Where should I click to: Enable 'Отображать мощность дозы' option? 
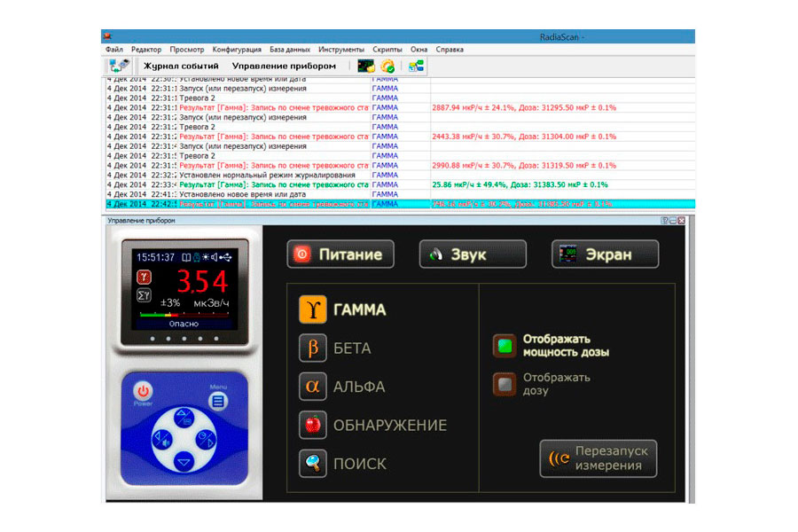[x=505, y=346]
